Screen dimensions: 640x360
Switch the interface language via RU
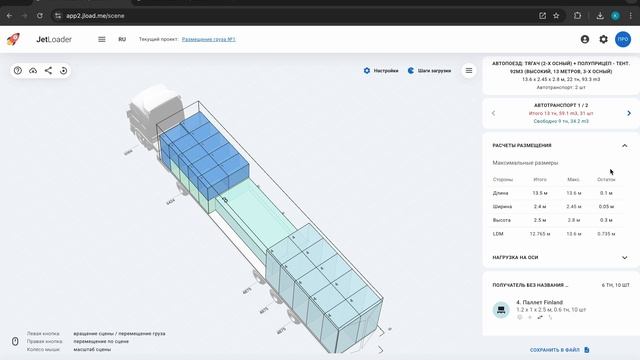[x=122, y=39]
